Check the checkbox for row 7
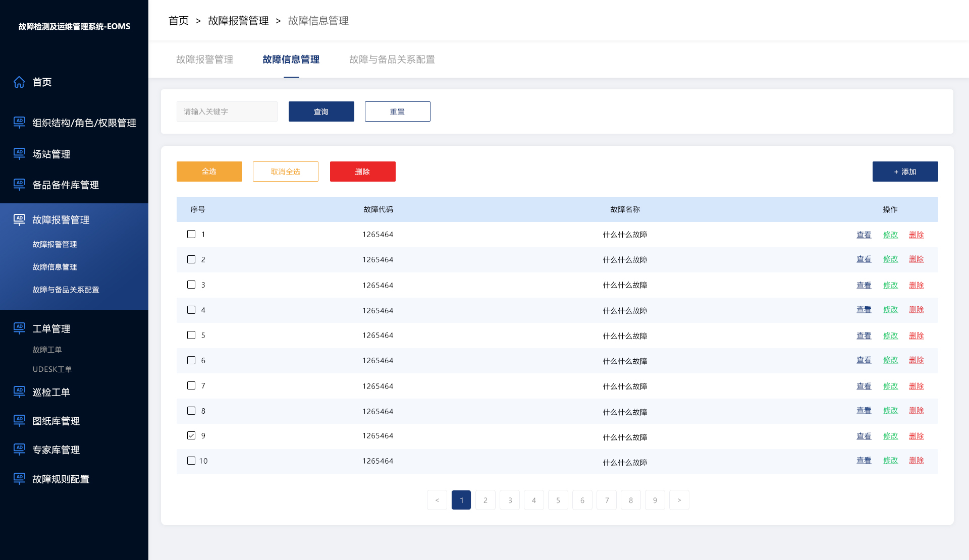 point(191,385)
